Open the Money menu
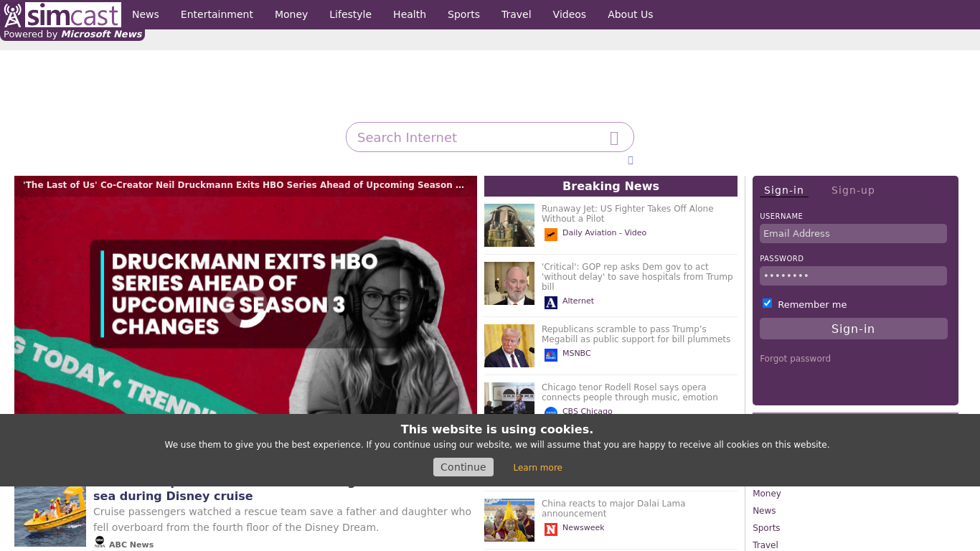The width and height of the screenshot is (980, 551). point(291,14)
